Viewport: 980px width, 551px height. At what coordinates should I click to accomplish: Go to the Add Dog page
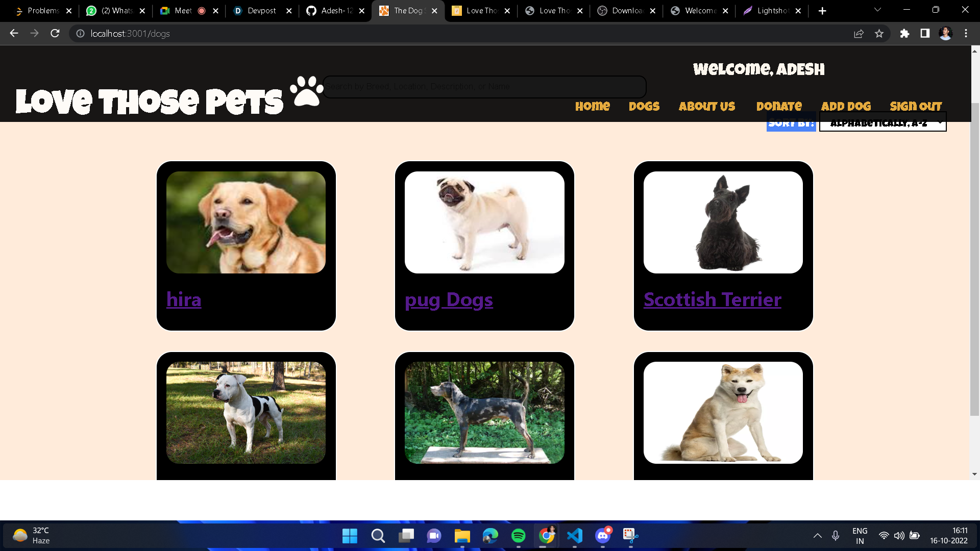(x=846, y=106)
